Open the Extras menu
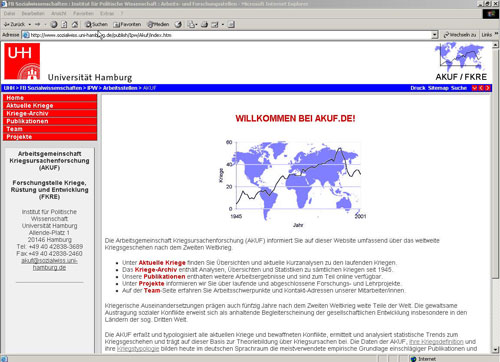The width and height of the screenshot is (500, 362). (107, 14)
